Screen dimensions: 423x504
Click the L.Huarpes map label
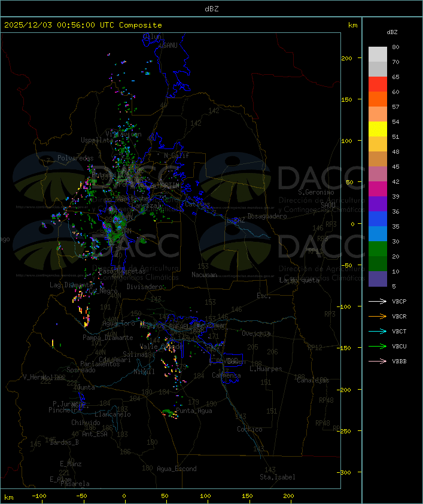(266, 369)
